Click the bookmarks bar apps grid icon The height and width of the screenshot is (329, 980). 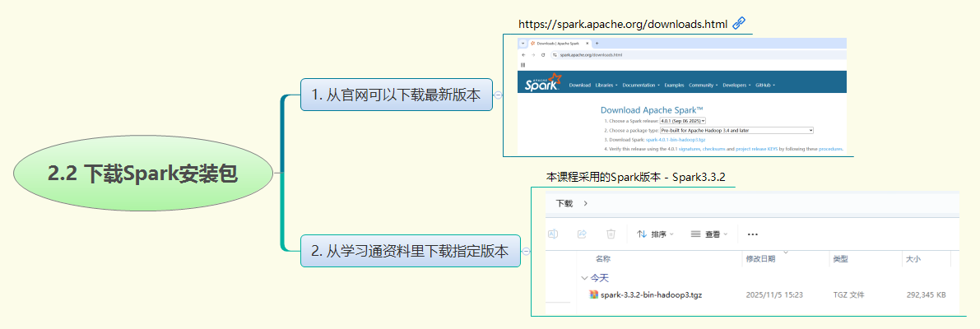523,65
